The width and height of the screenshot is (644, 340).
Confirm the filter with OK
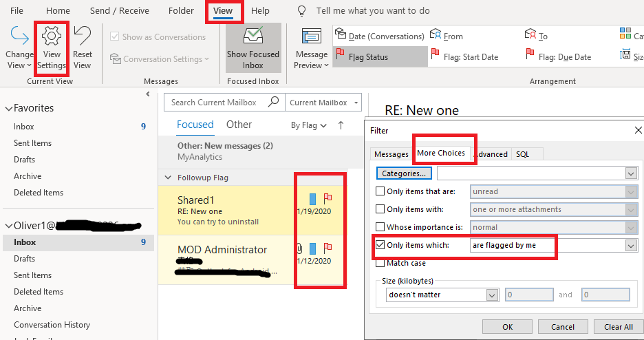coord(507,327)
